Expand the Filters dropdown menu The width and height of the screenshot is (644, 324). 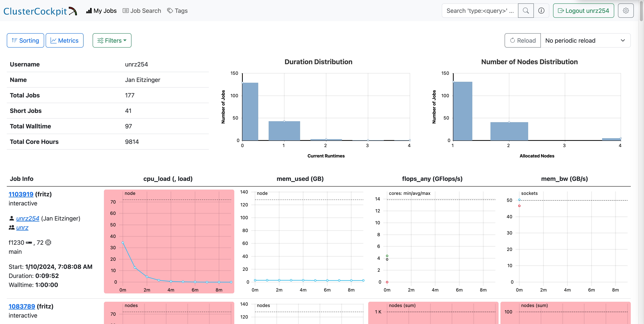click(112, 40)
